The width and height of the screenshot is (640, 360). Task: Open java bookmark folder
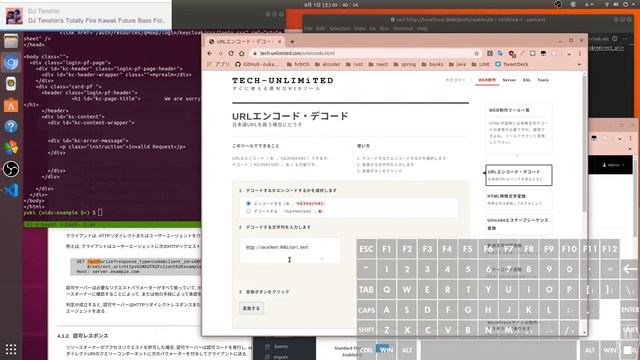[x=457, y=64]
